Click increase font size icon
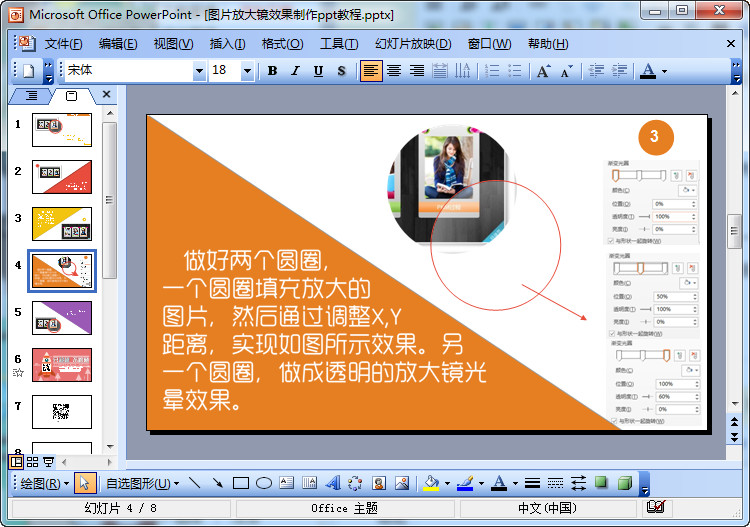 [x=543, y=71]
